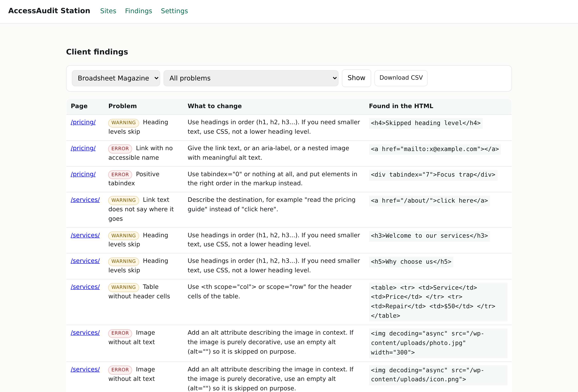The image size is (578, 392).
Task: Click the WARNING badge for Table without header cells
Action: tap(123, 287)
